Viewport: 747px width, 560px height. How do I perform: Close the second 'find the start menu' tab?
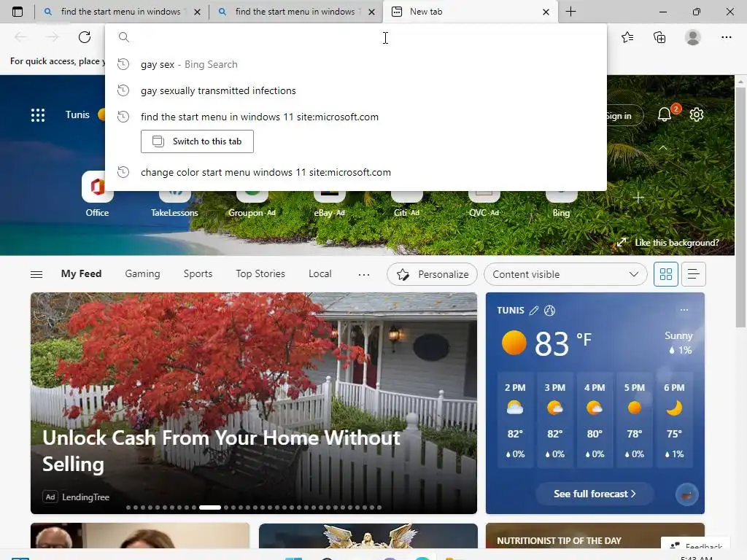(371, 12)
